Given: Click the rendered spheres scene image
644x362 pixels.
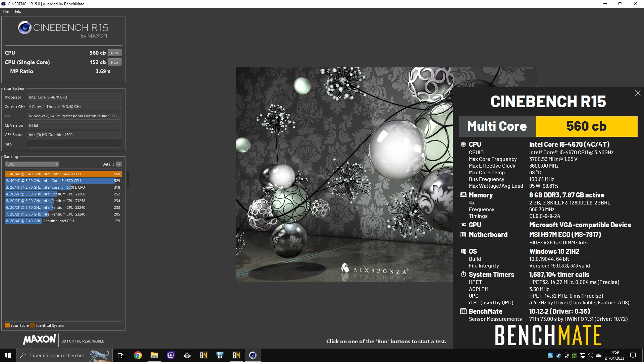Looking at the screenshot, I should click(x=344, y=174).
